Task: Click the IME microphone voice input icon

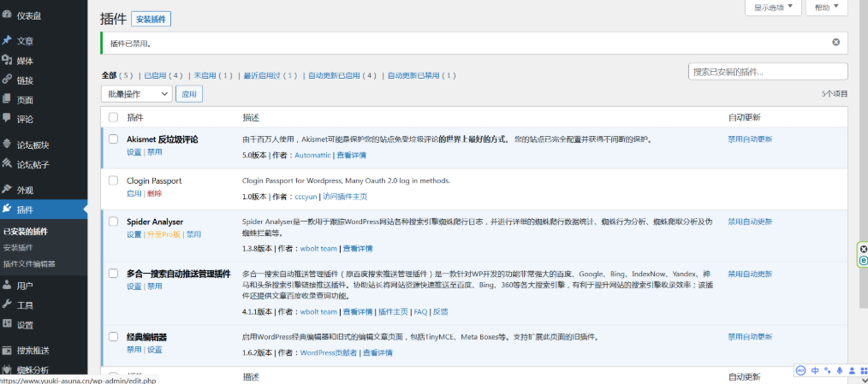Action: pos(840,370)
